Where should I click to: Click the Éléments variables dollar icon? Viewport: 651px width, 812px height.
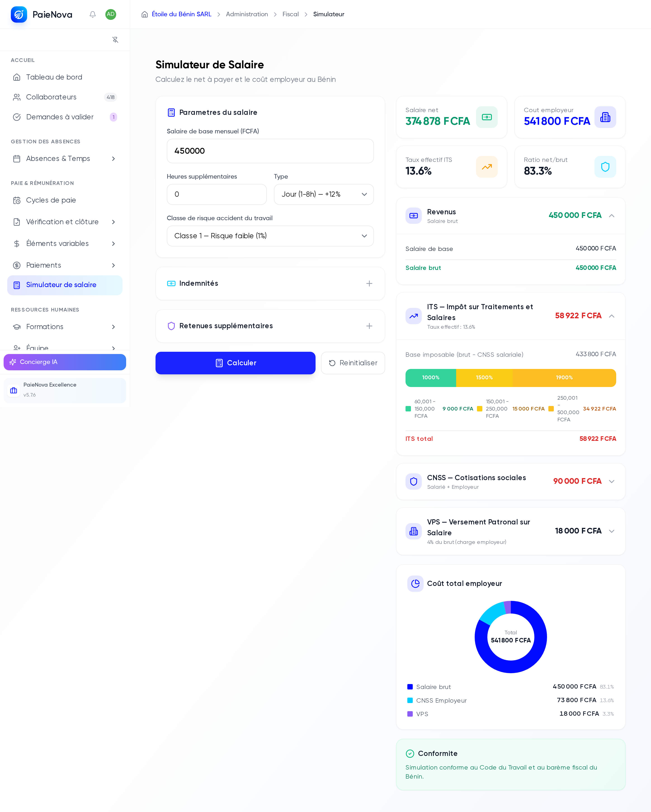pos(17,244)
